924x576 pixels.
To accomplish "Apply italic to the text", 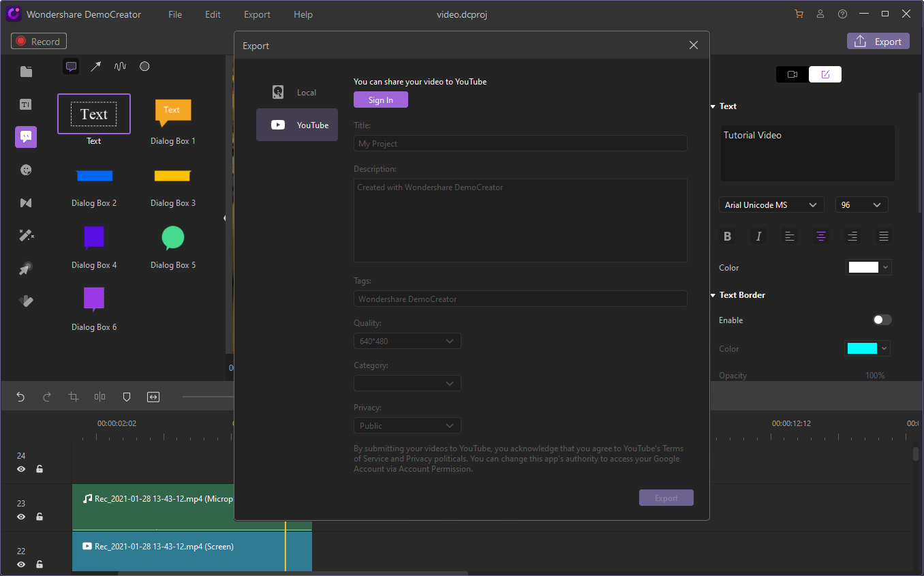I will (x=758, y=237).
